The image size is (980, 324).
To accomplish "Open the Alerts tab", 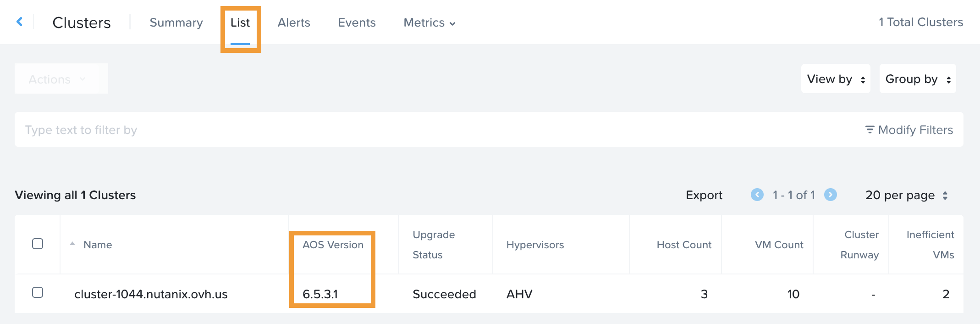I will point(293,22).
